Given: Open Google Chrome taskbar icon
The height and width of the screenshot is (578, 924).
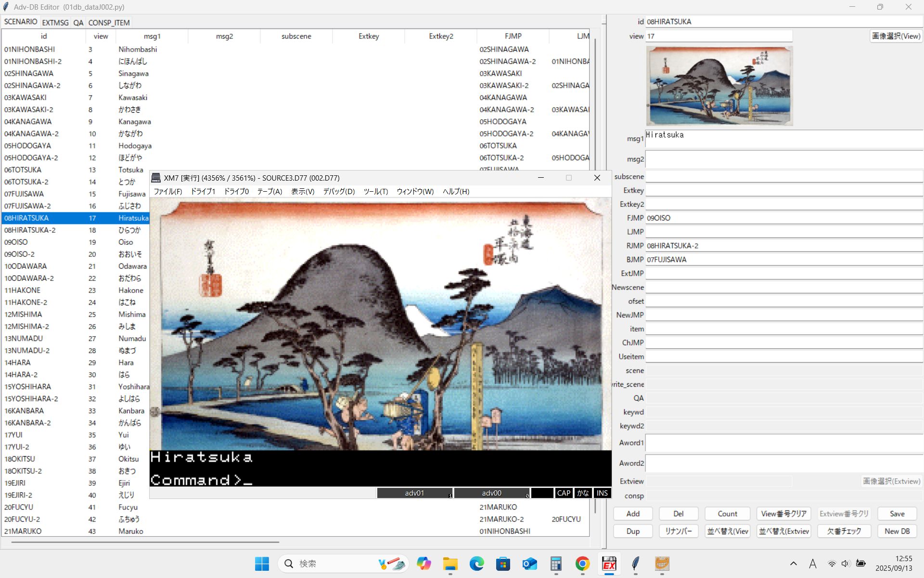Looking at the screenshot, I should pyautogui.click(x=582, y=564).
